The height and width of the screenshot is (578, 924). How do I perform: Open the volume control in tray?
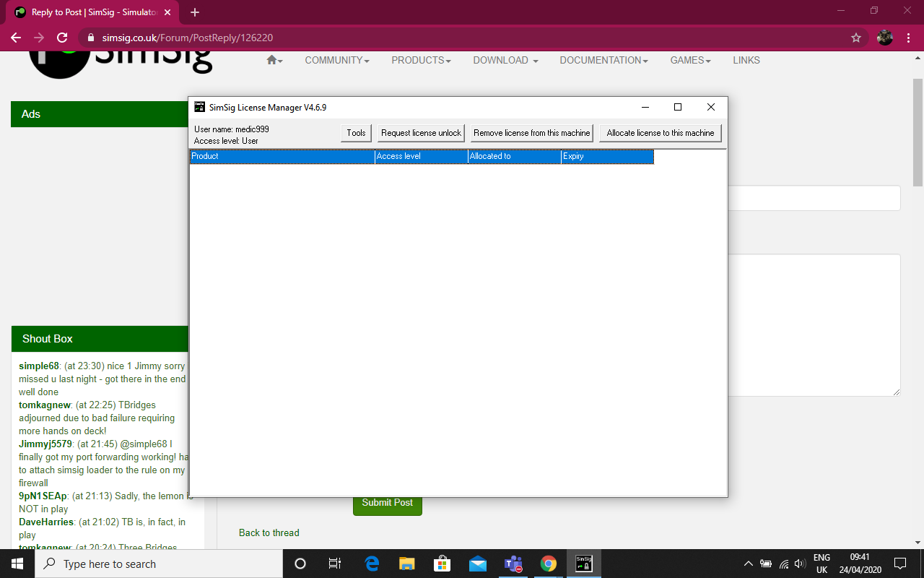coord(800,564)
